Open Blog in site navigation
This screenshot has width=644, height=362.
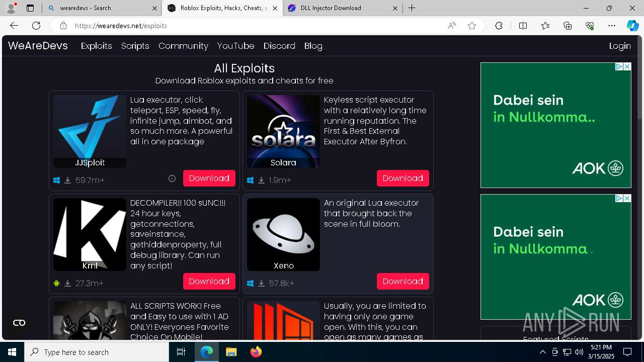click(313, 46)
